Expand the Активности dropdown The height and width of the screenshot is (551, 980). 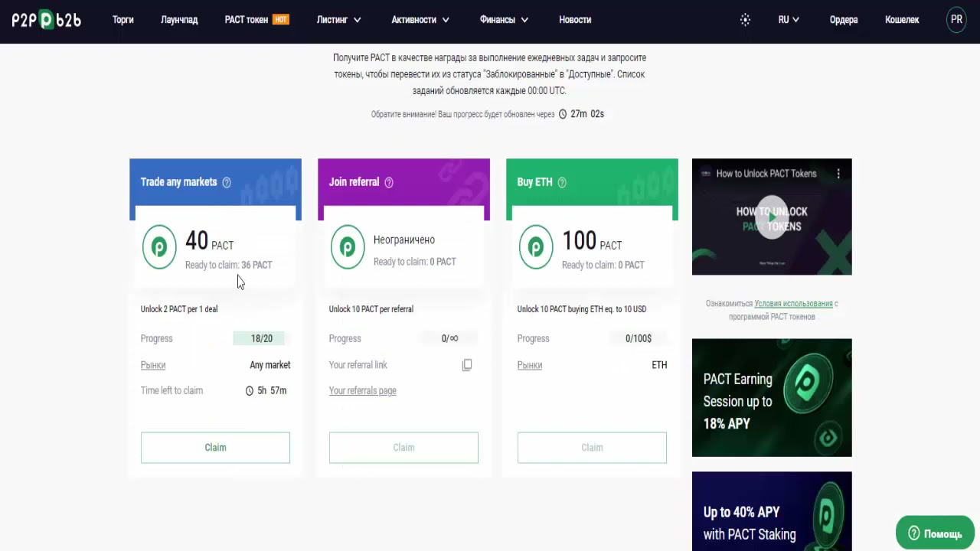tap(420, 20)
